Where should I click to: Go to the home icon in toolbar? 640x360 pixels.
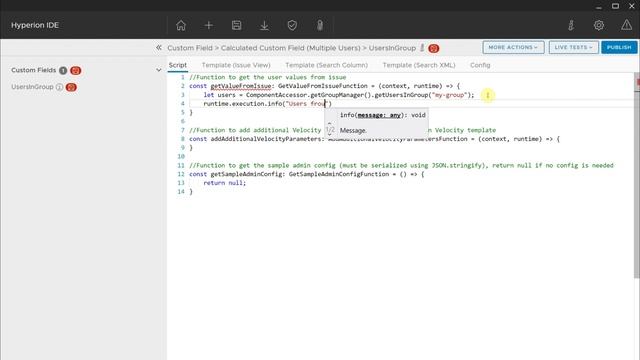click(181, 25)
